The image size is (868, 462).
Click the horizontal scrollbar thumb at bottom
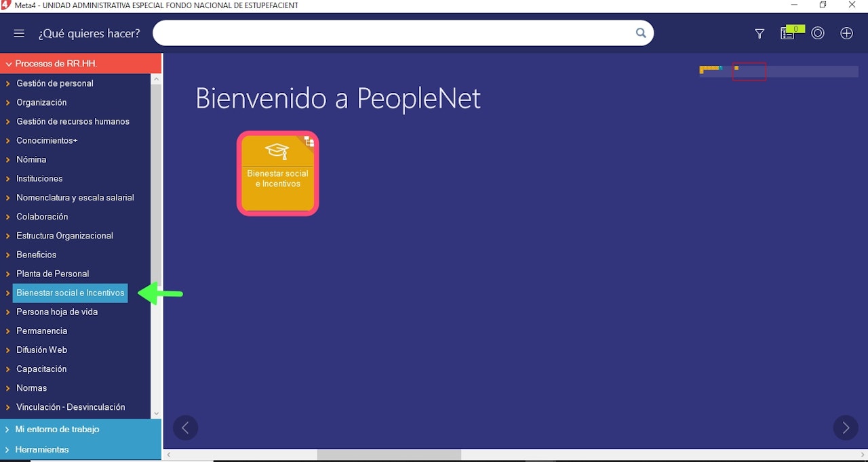click(389, 455)
